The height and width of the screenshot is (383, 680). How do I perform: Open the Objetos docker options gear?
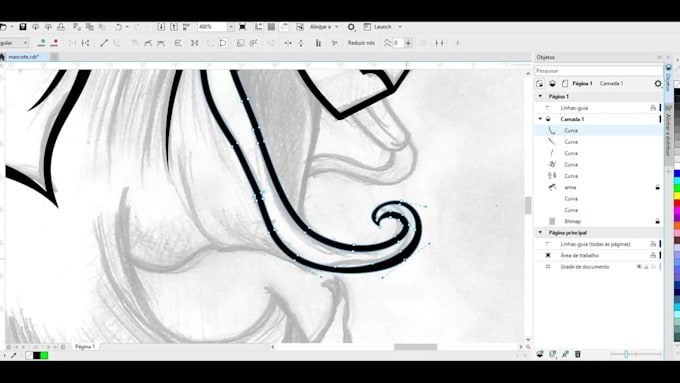click(x=658, y=83)
